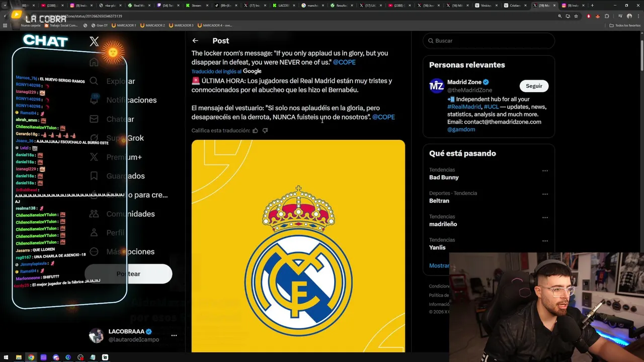This screenshot has height=362, width=644.
Task: Open Perfil in the sidebar
Action: tap(107, 233)
